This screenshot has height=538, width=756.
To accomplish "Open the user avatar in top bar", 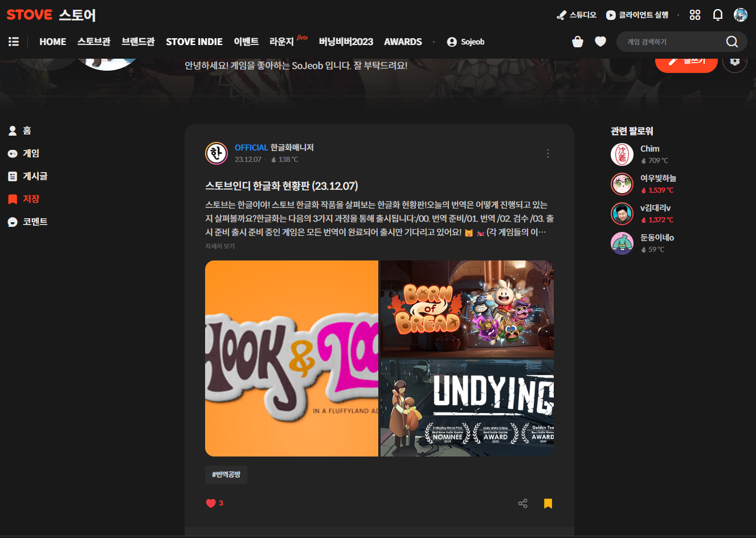I will pyautogui.click(x=741, y=15).
